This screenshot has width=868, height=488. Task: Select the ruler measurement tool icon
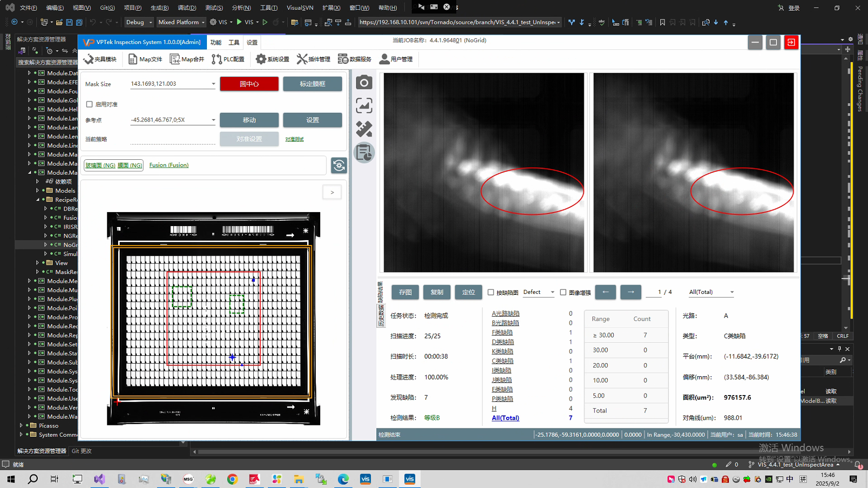(364, 129)
